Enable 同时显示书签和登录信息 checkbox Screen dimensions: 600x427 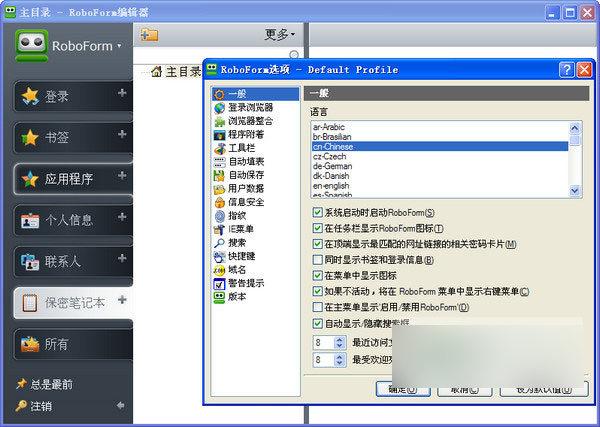click(317, 260)
